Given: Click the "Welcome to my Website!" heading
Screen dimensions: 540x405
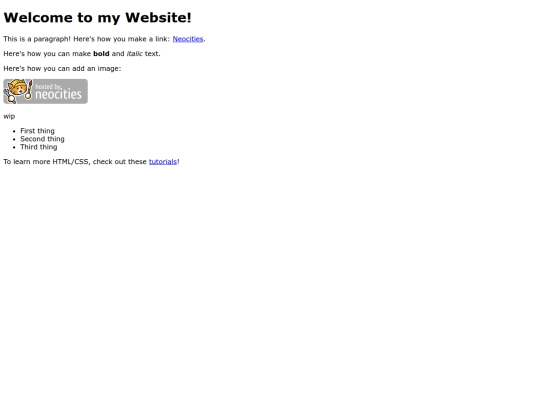Looking at the screenshot, I should [x=97, y=18].
